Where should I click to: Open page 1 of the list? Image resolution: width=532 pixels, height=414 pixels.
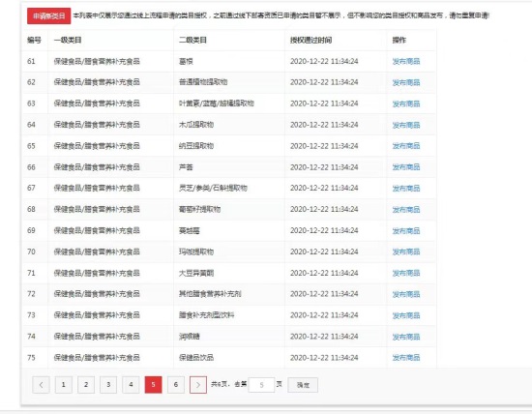(64, 385)
